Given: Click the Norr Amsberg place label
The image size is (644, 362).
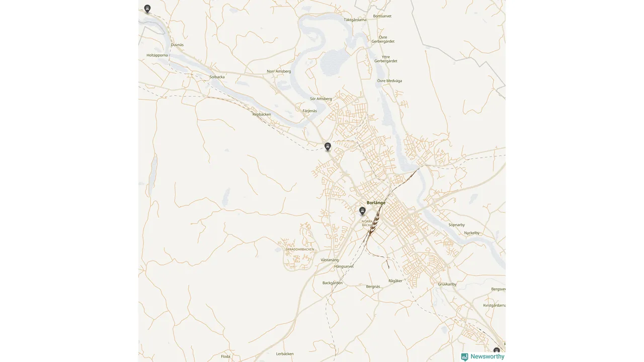Looking at the screenshot, I should (279, 71).
